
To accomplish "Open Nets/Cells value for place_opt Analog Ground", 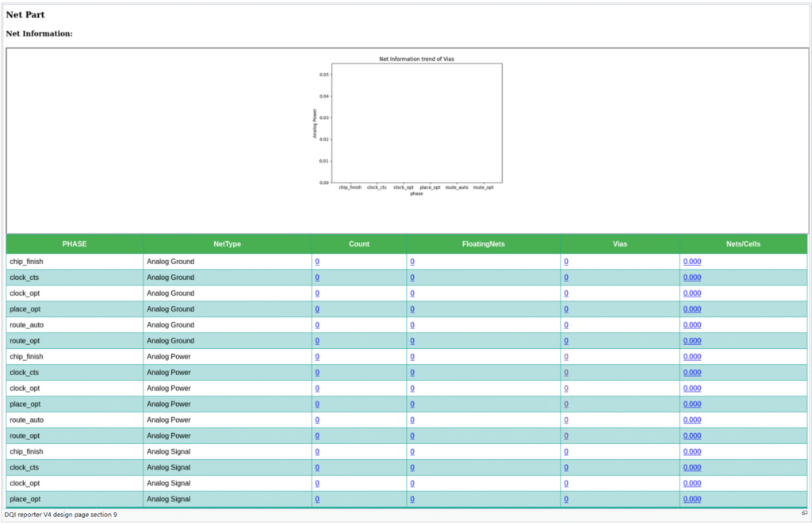I will 691,309.
